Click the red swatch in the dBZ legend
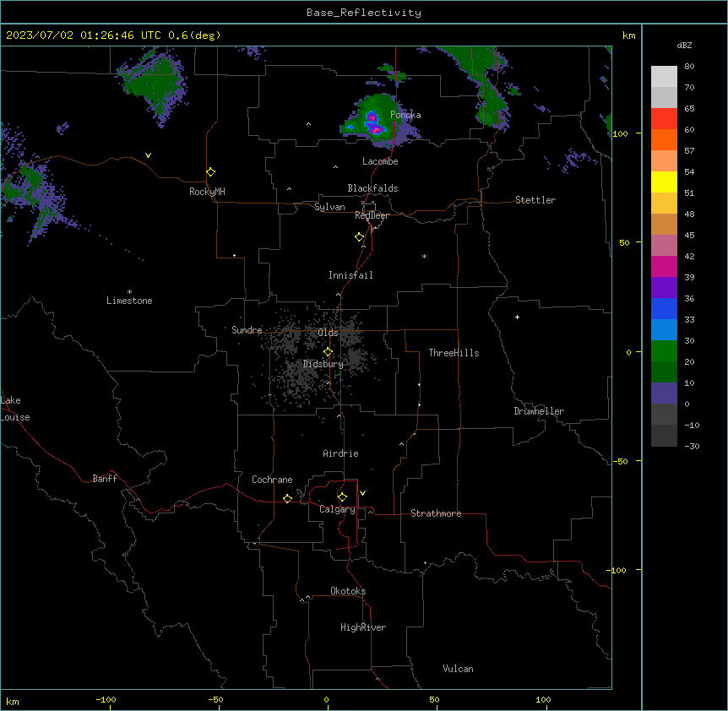This screenshot has width=728, height=711. point(664,119)
